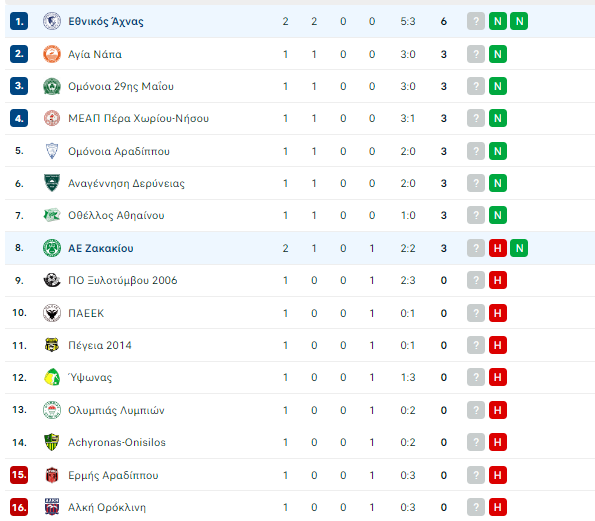Image resolution: width=595 pixels, height=521 pixels.
Task: Click the red H loss badge for ΑΕ Ζακακίου
Action: [x=498, y=248]
